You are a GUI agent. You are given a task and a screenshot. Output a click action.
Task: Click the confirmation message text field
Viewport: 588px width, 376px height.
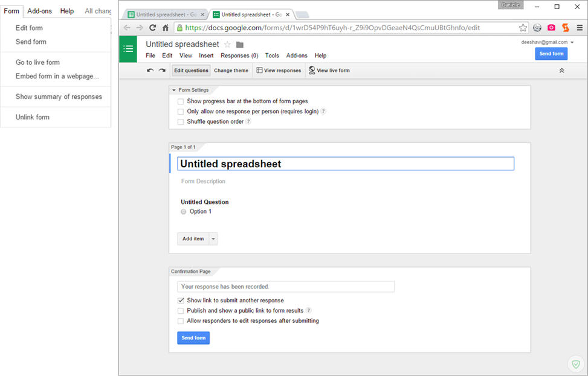point(286,287)
